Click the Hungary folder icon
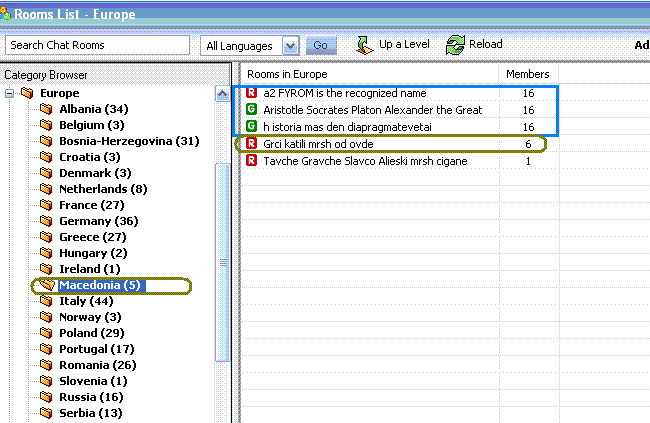The image size is (650, 423). click(46, 253)
